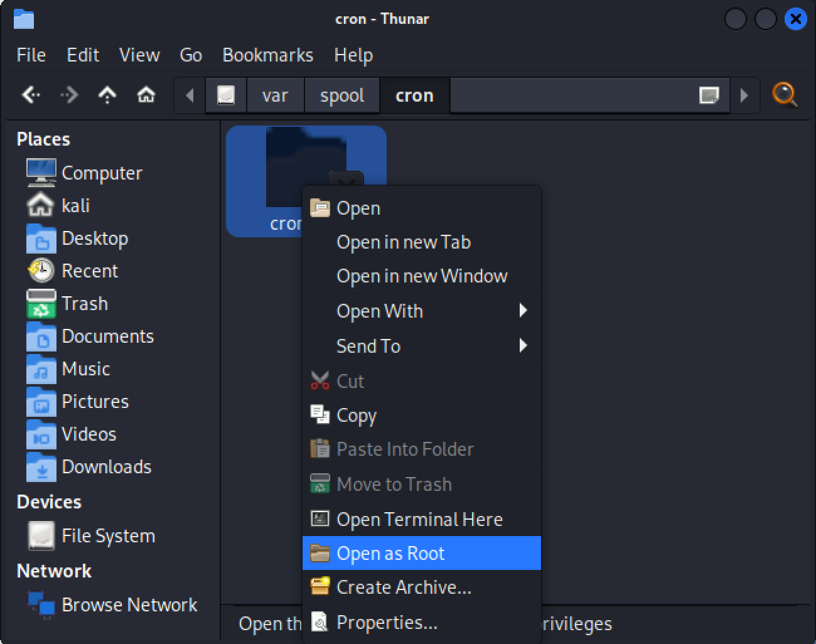
Task: Click the Desktop label in sidebar
Action: tap(95, 239)
